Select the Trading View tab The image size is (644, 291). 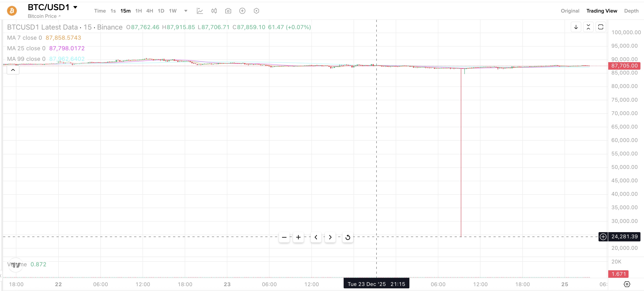pyautogui.click(x=602, y=11)
